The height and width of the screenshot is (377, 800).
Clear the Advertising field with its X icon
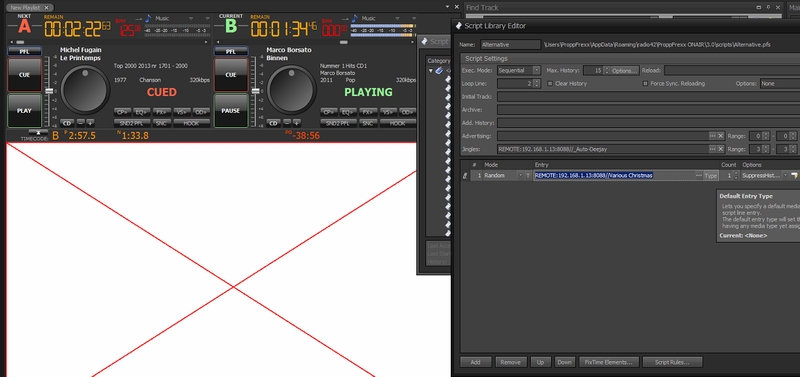click(720, 136)
